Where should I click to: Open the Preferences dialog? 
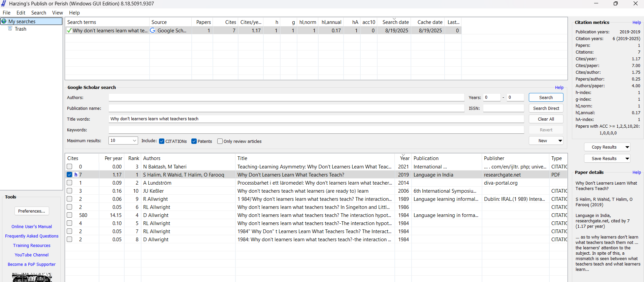32,211
